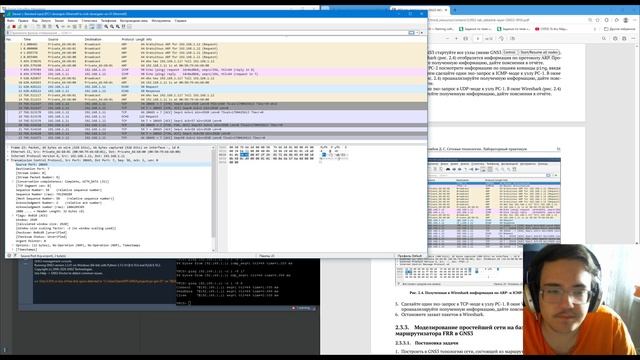The image size is (640, 360).
Task: Zoom out on packet text in Wireshark
Action: tap(112, 26)
